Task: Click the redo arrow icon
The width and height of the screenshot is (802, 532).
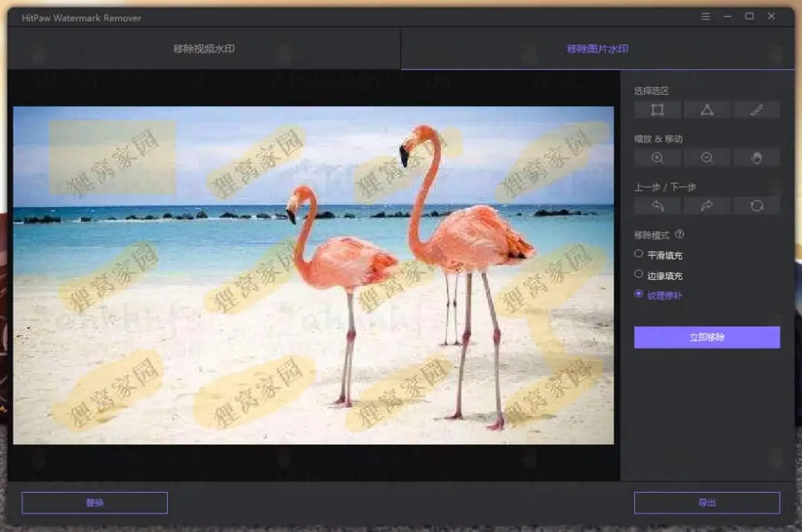Action: tap(706, 206)
